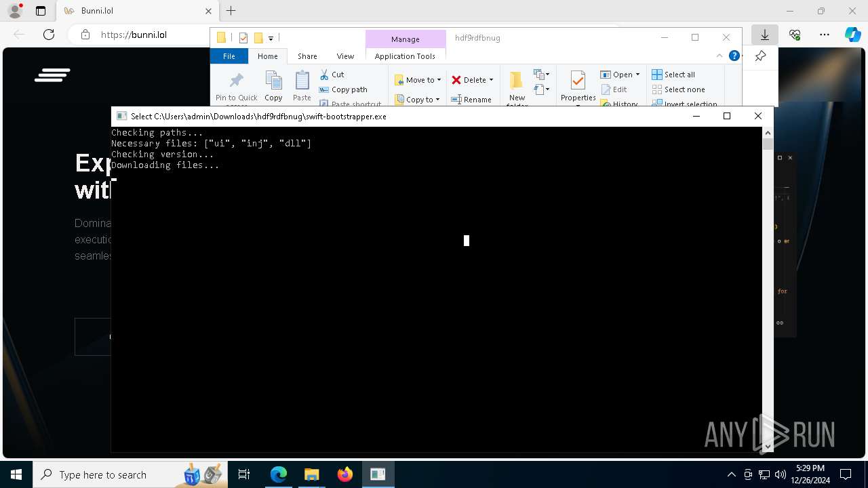Switch to the View ribbon tab
Screen dimensions: 868x488
[x=345, y=56]
